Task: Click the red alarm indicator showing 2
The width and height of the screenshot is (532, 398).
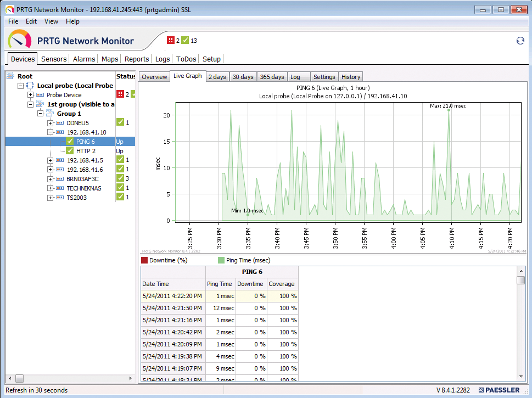Action: click(171, 40)
